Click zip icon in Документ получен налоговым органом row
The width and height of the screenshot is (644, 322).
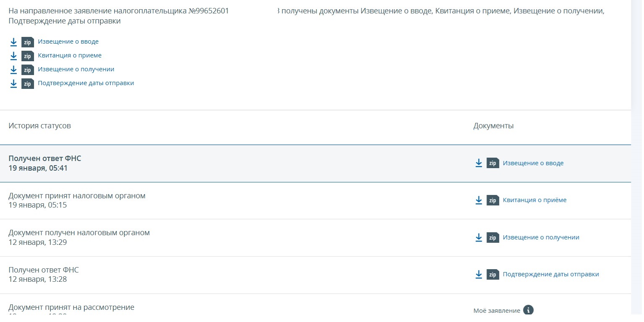pyautogui.click(x=492, y=238)
